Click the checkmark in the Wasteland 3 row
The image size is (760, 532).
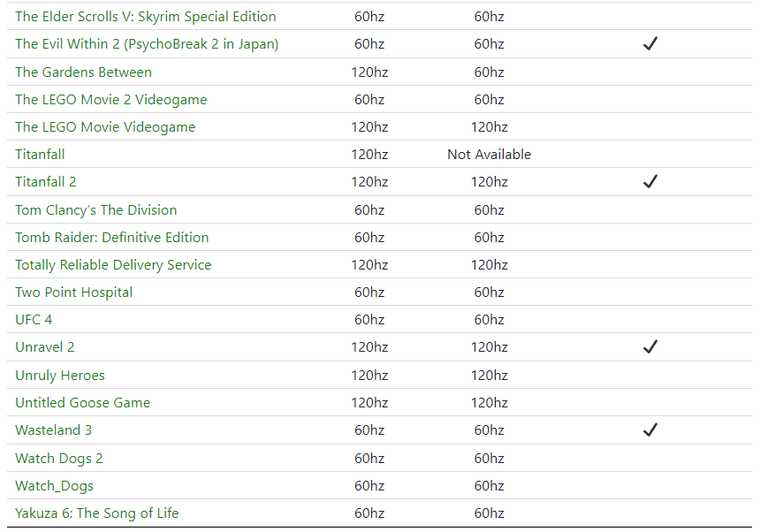(650, 430)
